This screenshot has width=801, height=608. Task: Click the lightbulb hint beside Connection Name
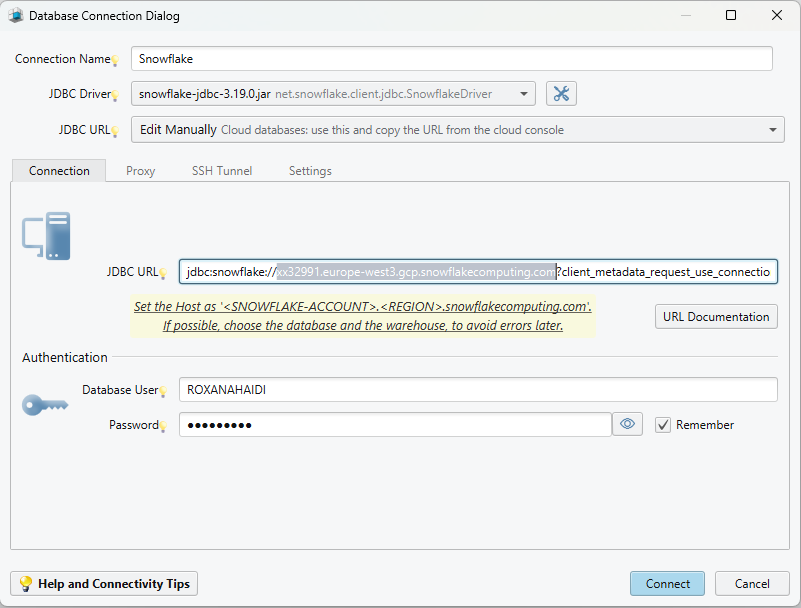[115, 61]
